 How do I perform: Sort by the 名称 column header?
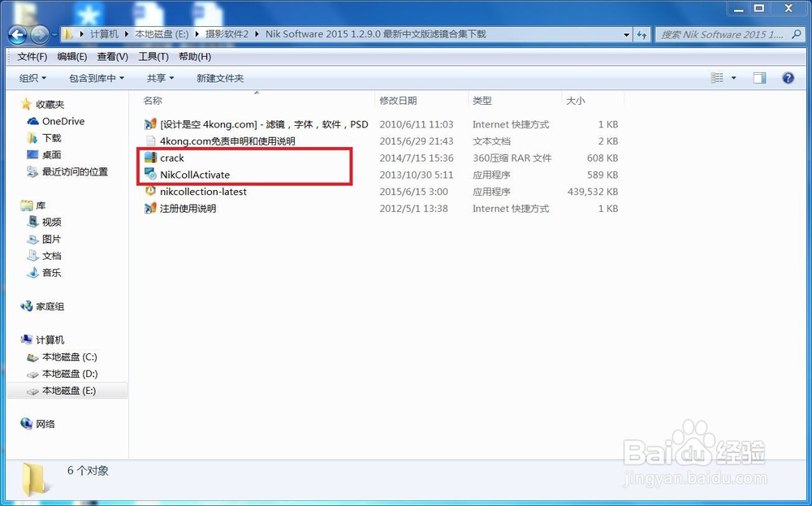[153, 101]
